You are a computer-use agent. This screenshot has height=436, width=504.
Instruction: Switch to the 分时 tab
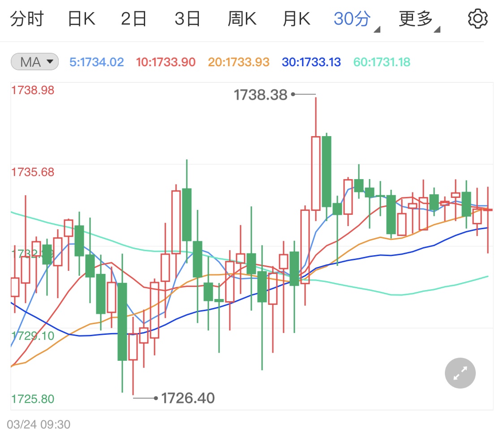(x=27, y=19)
